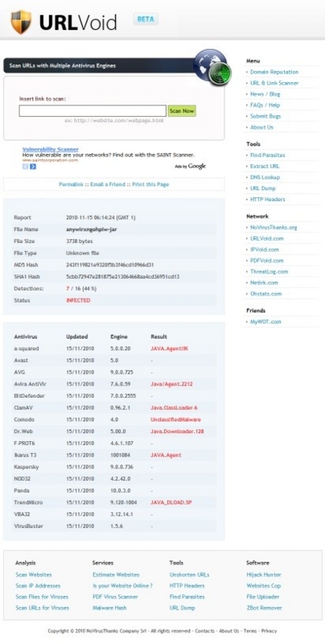Open Scan Websites footer link

pos(34,575)
